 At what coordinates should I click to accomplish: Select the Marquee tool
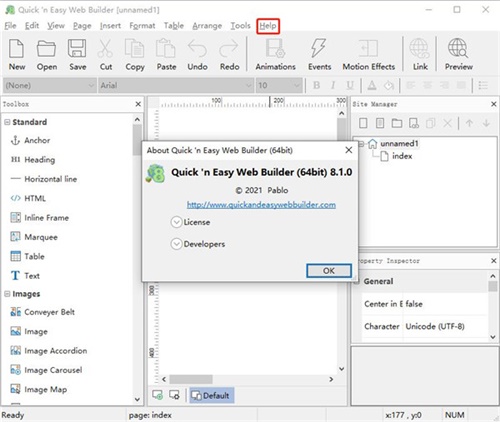(34, 237)
